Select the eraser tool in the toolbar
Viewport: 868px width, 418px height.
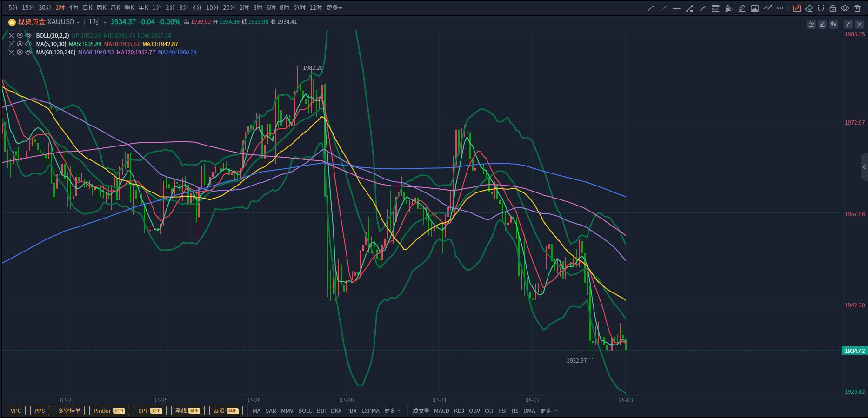(809, 8)
